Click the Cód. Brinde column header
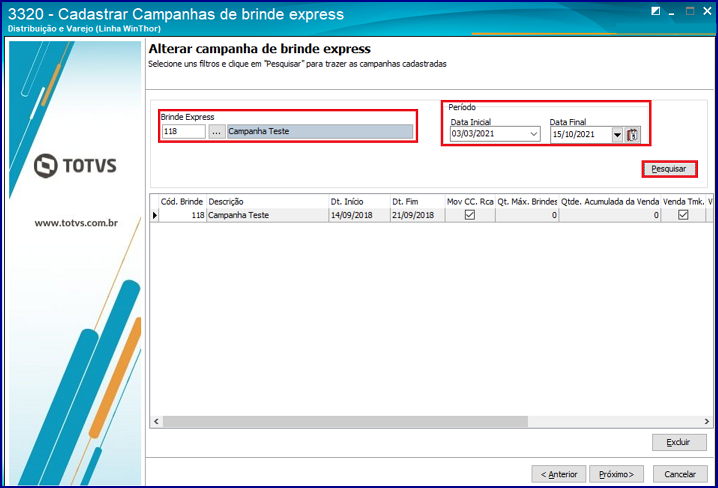This screenshot has height=488, width=718. (182, 201)
